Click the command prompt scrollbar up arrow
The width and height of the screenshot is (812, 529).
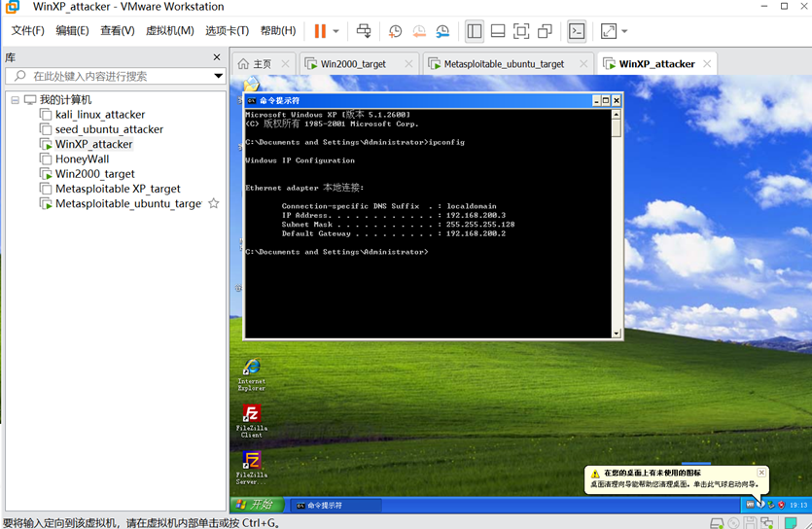[x=617, y=115]
